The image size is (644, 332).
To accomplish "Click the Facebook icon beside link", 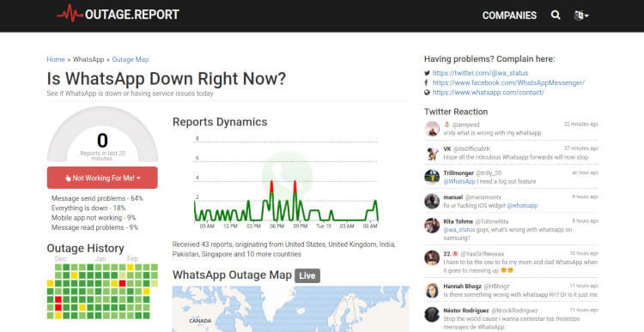I will pos(427,83).
